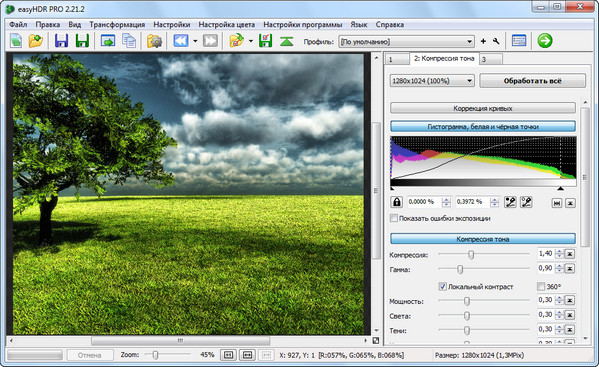Click the white point triangle marker under histogram

pos(560,188)
